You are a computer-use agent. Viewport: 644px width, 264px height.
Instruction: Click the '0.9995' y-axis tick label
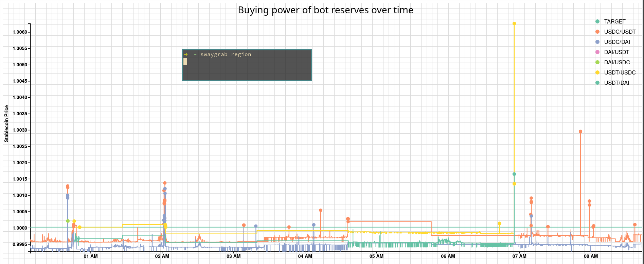pos(20,244)
